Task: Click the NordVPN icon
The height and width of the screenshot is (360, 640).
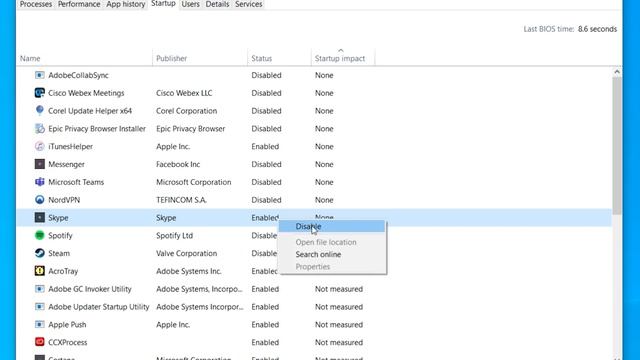Action: pos(40,200)
